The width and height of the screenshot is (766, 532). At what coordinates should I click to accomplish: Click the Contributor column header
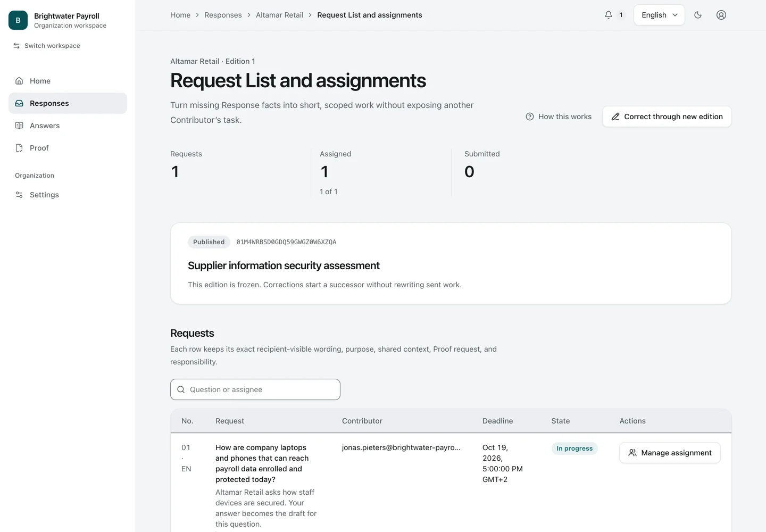(x=362, y=421)
